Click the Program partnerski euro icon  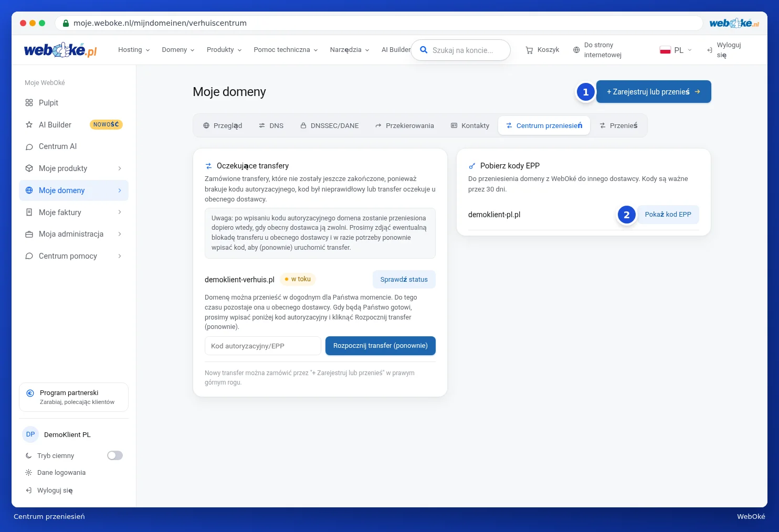click(30, 393)
